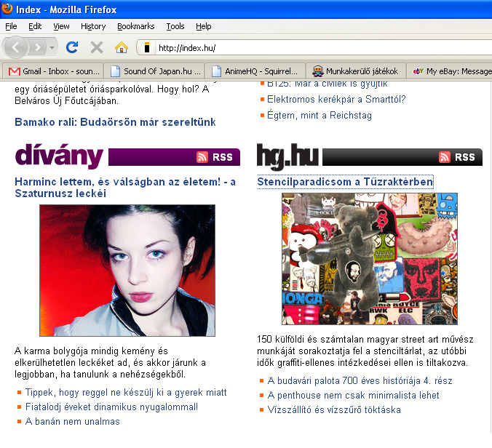This screenshot has width=492, height=448.
Task: Open the Stencilparadicsom a Tűzraktérben article link
Action: coord(345,181)
